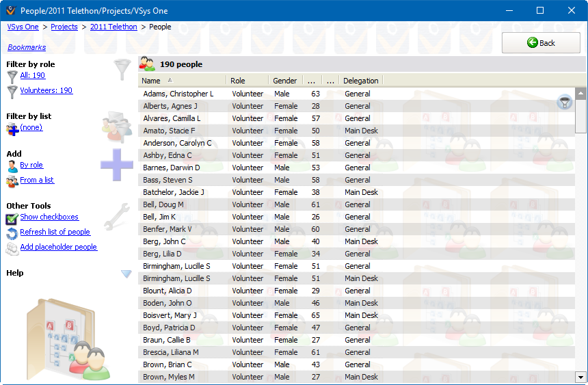Click the Gender column header
This screenshot has height=385, width=588.
[x=284, y=81]
